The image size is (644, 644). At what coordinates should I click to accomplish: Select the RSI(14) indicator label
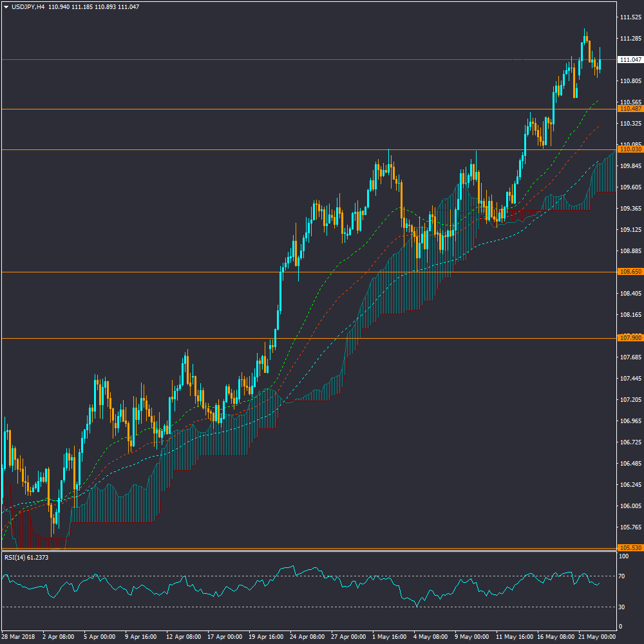pyautogui.click(x=26, y=558)
